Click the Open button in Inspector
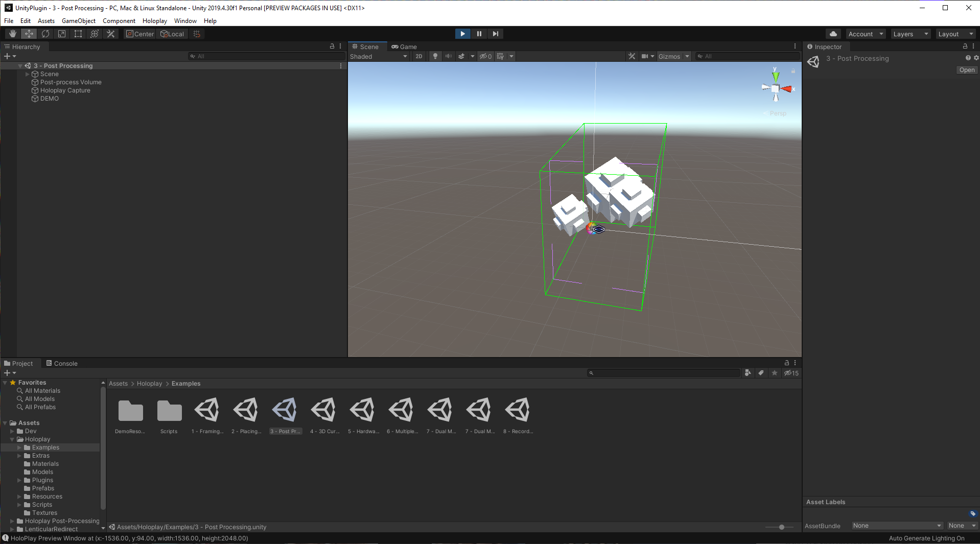980x544 pixels. point(967,70)
